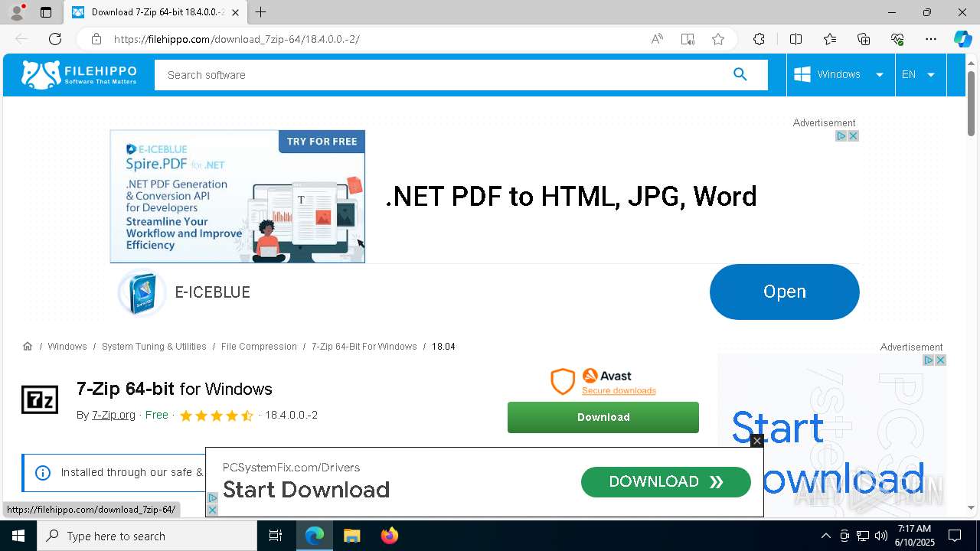Select the Download 7-Zip 64-bit tab
The image size is (980, 551).
click(x=157, y=12)
